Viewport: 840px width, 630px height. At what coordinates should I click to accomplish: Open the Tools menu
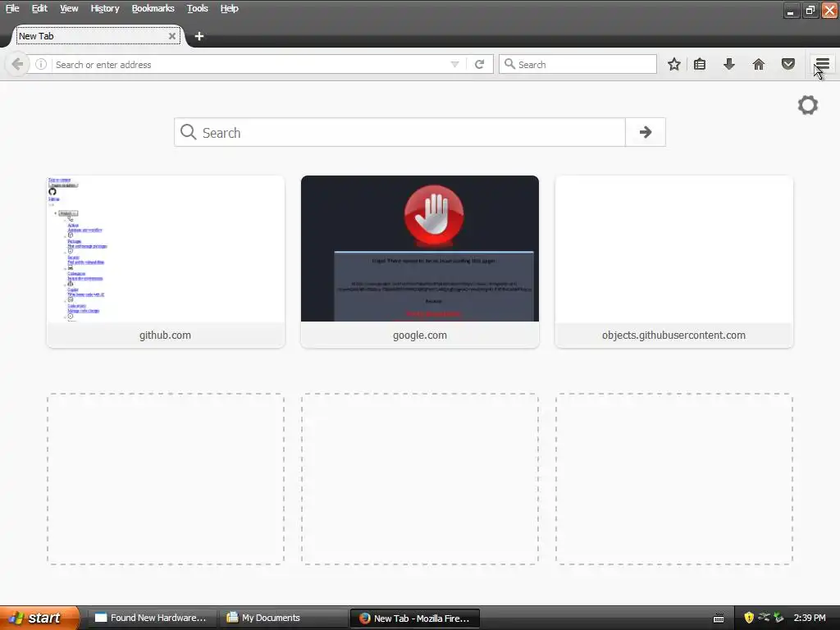click(x=197, y=8)
